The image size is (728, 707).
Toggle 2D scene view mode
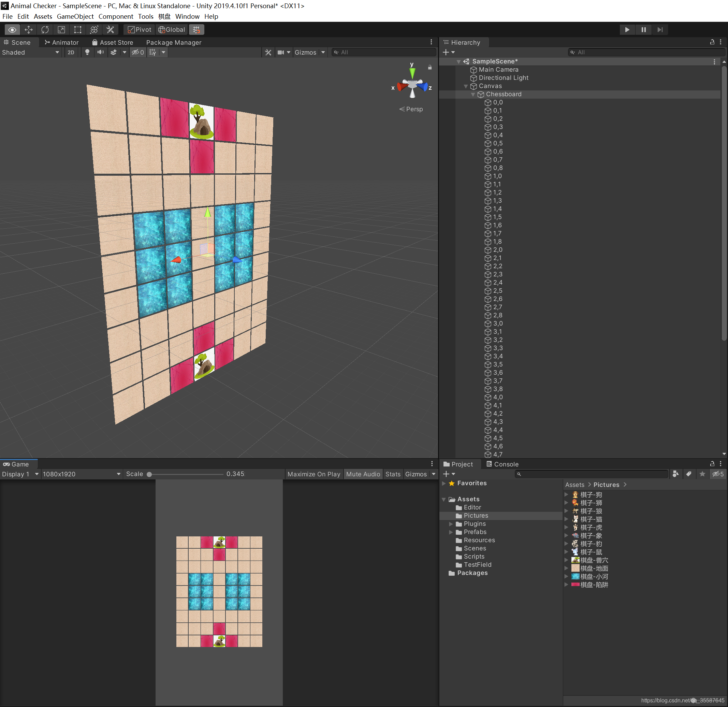click(71, 53)
